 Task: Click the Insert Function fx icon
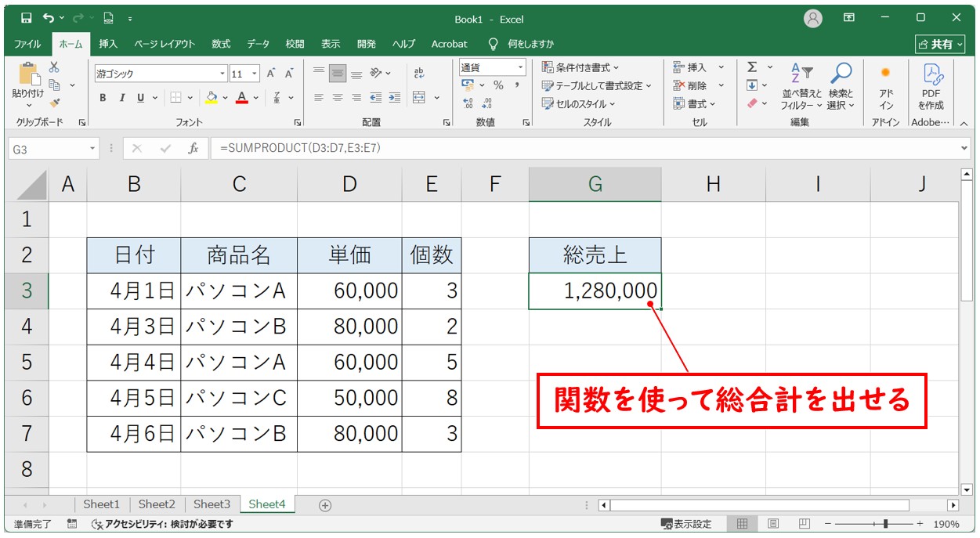[x=193, y=148]
